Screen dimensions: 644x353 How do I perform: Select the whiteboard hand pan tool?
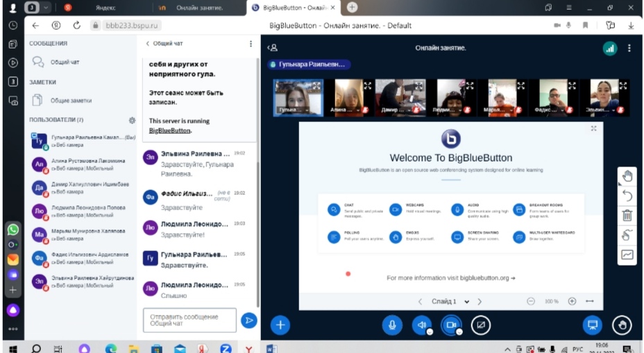(627, 175)
